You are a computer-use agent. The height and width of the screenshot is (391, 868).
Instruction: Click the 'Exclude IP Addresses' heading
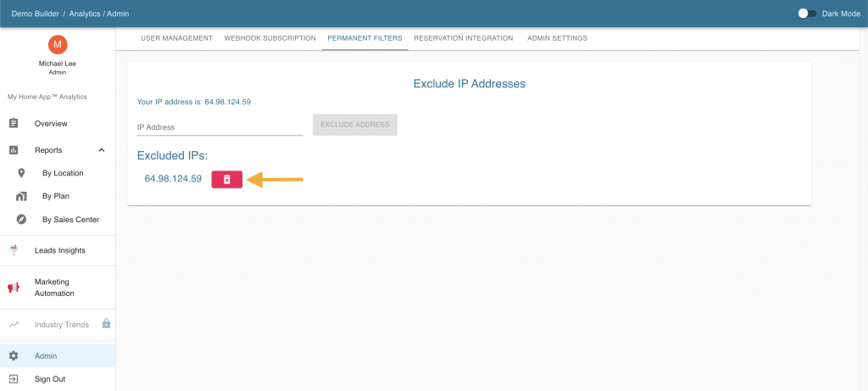click(x=470, y=84)
